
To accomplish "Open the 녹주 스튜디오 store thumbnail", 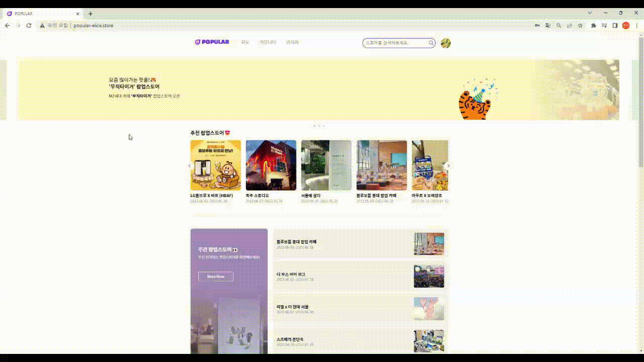I will pyautogui.click(x=271, y=165).
